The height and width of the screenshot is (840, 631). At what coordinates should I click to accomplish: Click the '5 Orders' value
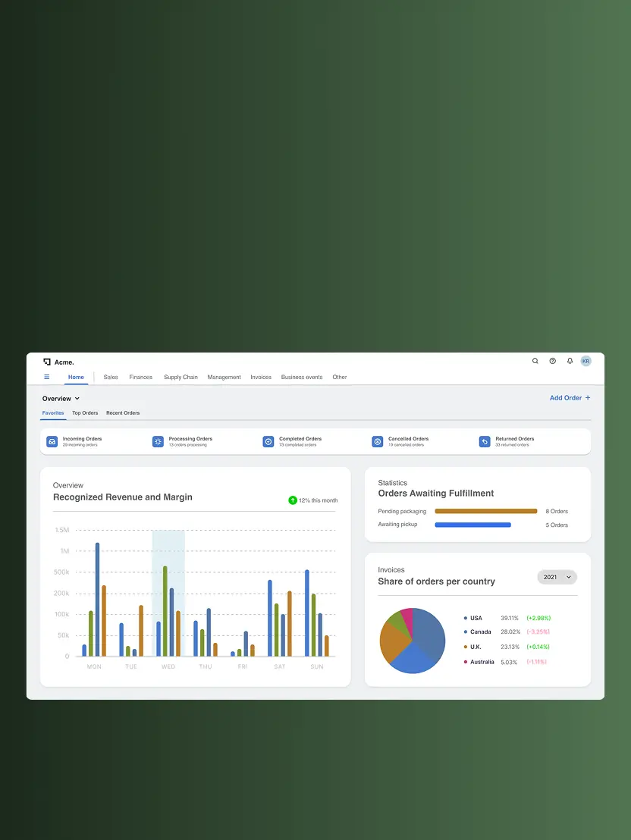[x=557, y=525]
